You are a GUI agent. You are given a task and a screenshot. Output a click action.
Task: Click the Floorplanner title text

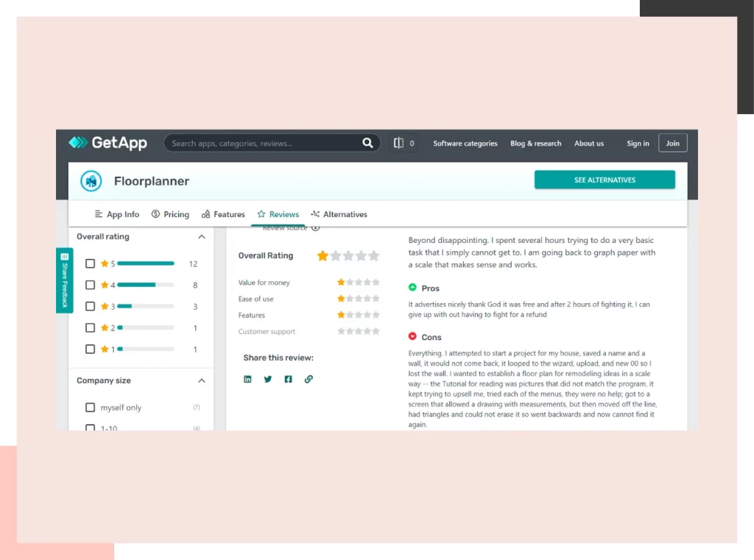(x=152, y=181)
